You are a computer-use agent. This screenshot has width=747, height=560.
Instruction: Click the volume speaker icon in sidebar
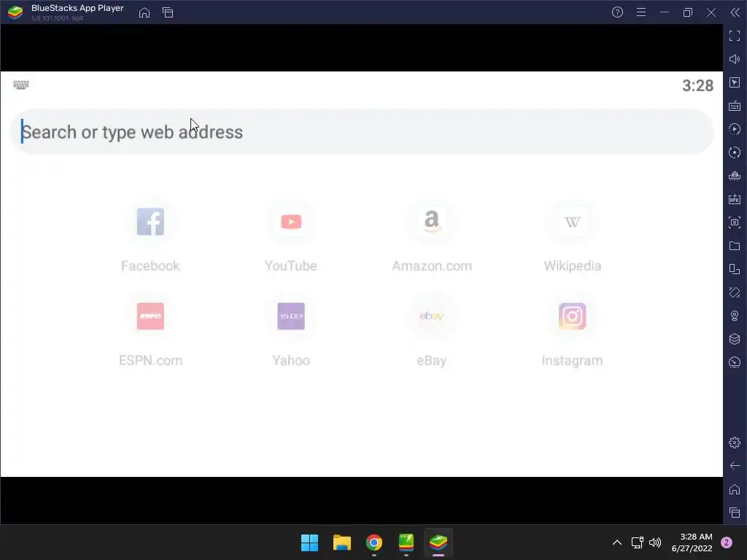735,59
